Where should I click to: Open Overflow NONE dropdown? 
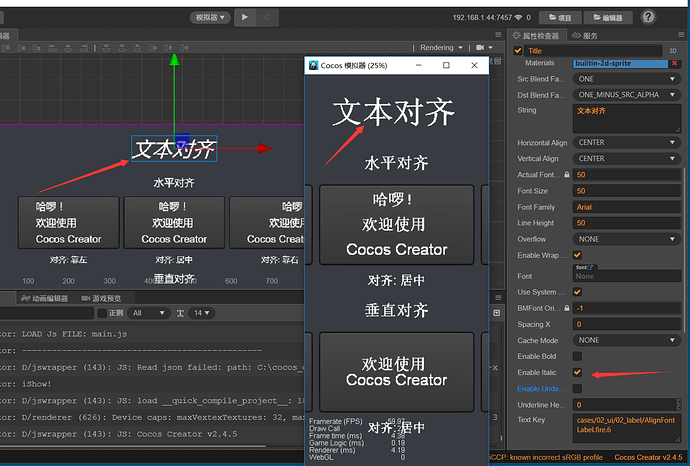tap(627, 239)
